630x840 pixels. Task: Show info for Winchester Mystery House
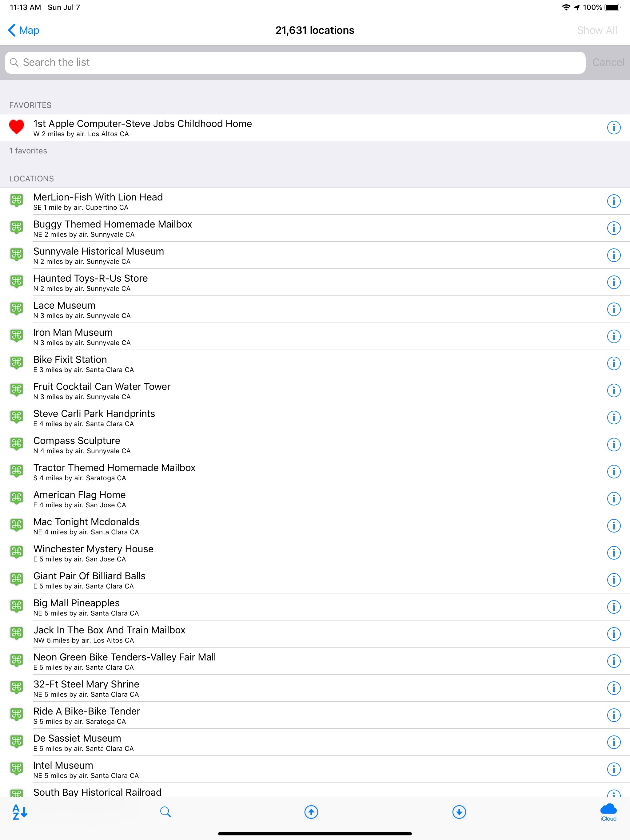pos(614,553)
